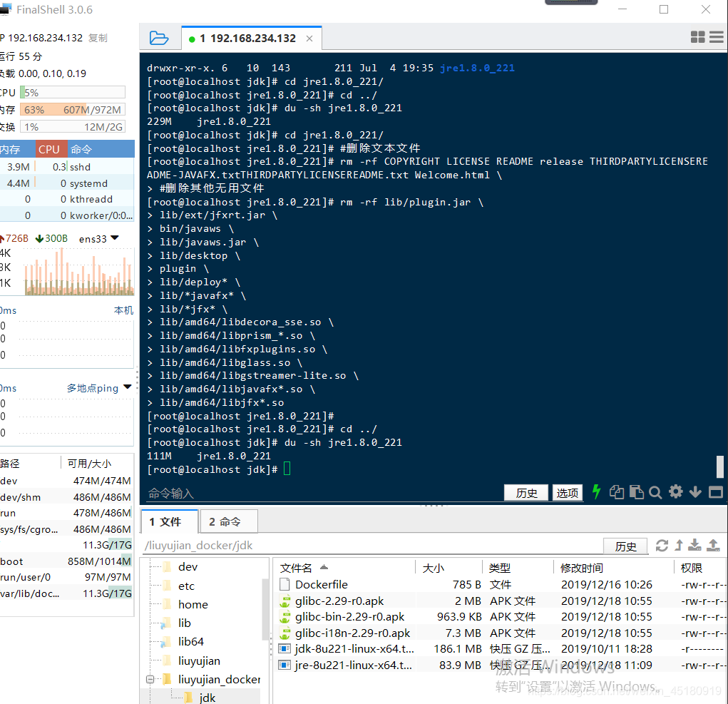
Task: Open the 多地点ping dropdown
Action: 128,387
